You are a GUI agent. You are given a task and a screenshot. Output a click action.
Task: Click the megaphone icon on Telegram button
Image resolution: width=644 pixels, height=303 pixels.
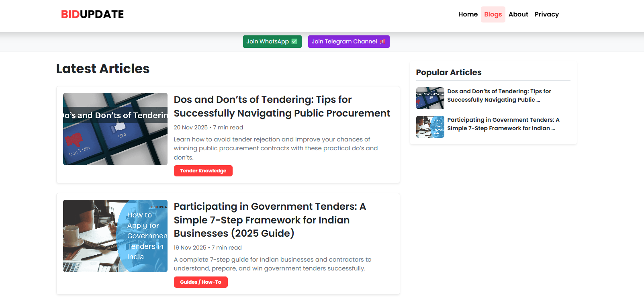(382, 42)
